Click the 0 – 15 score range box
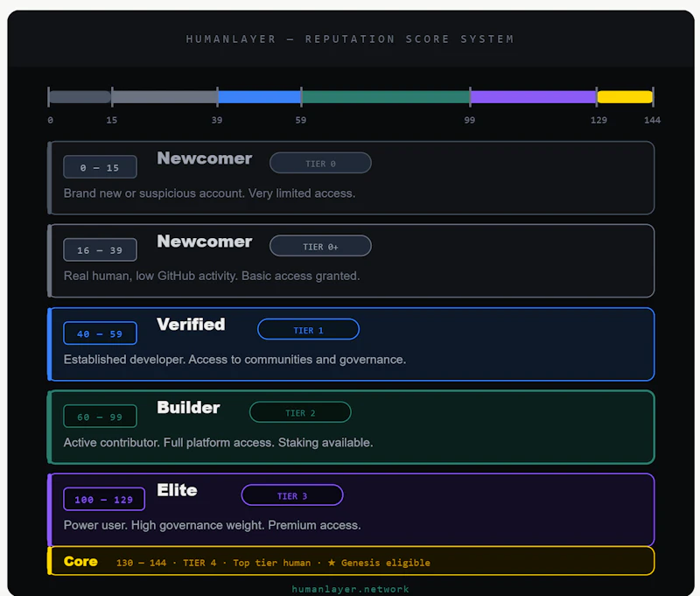700x596 pixels. coord(100,167)
